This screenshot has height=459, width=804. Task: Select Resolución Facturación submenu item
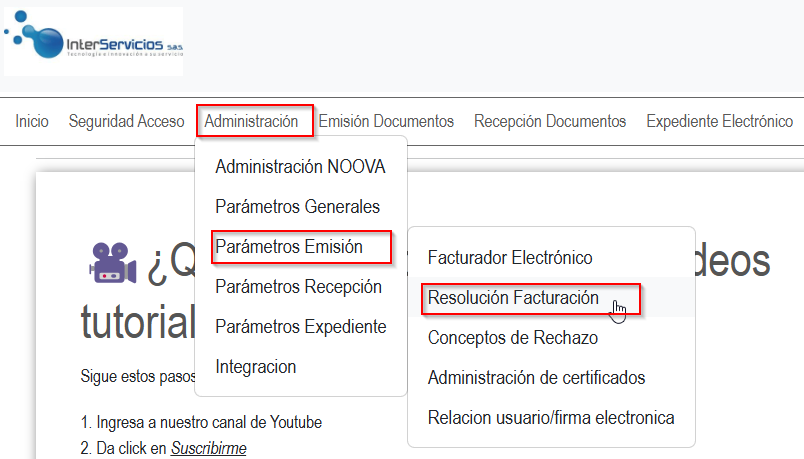coord(513,298)
